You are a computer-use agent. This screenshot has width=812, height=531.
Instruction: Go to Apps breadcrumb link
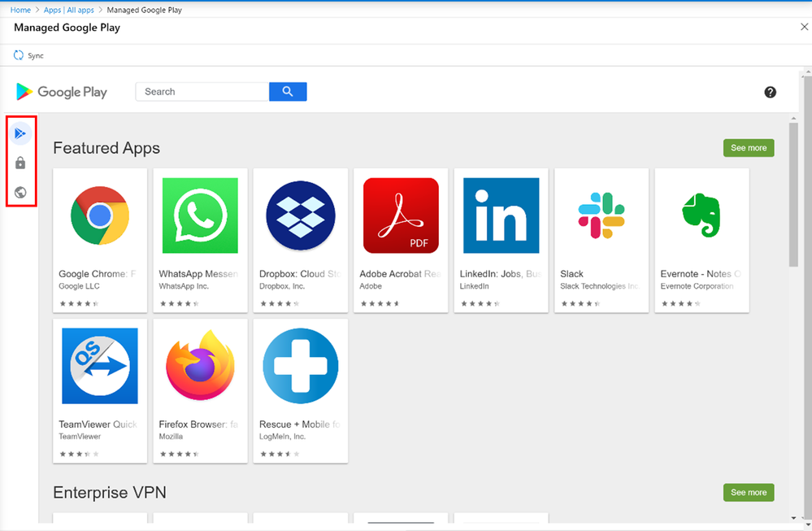tap(52, 10)
